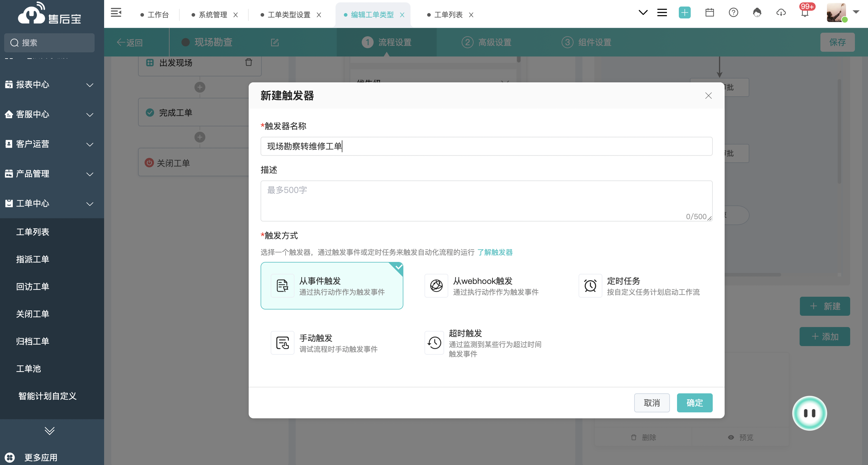
Task: Confirm with the 确定 button
Action: point(695,403)
